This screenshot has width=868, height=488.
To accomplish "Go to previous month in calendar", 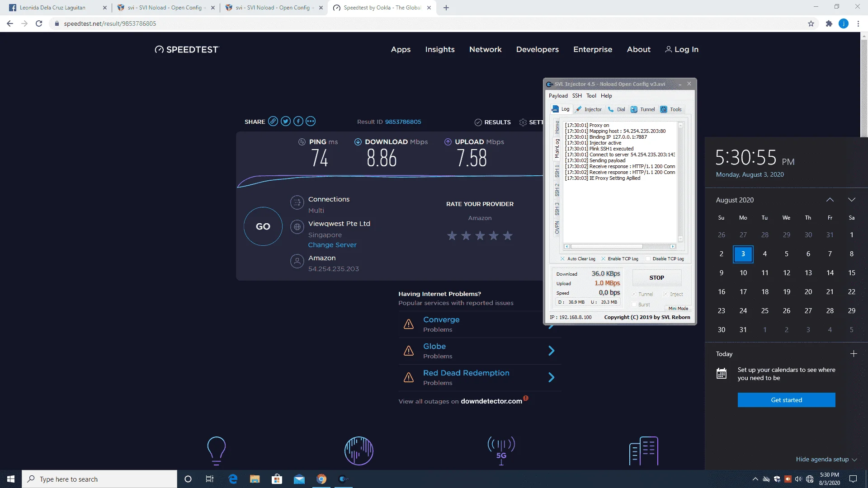I will click(830, 200).
